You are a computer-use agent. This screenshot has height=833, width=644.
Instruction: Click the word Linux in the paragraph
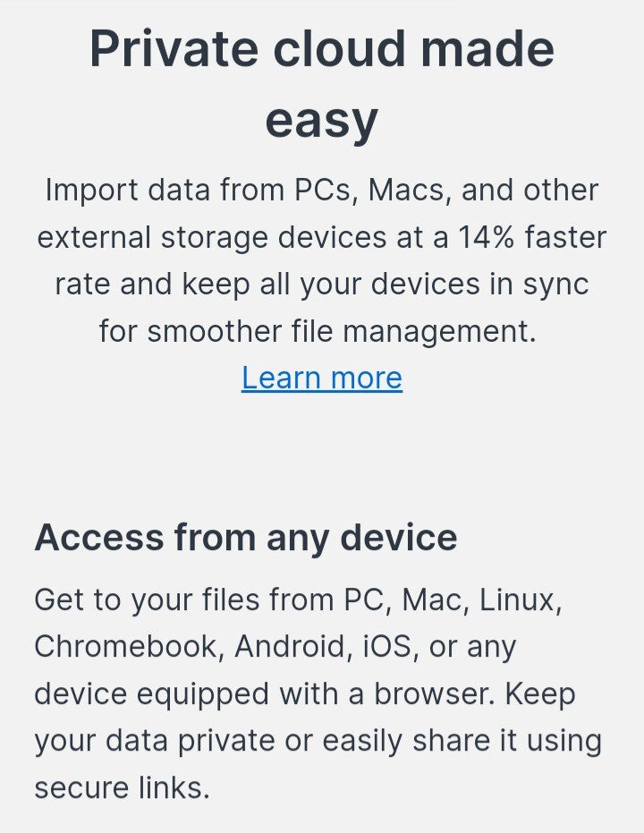(521, 599)
